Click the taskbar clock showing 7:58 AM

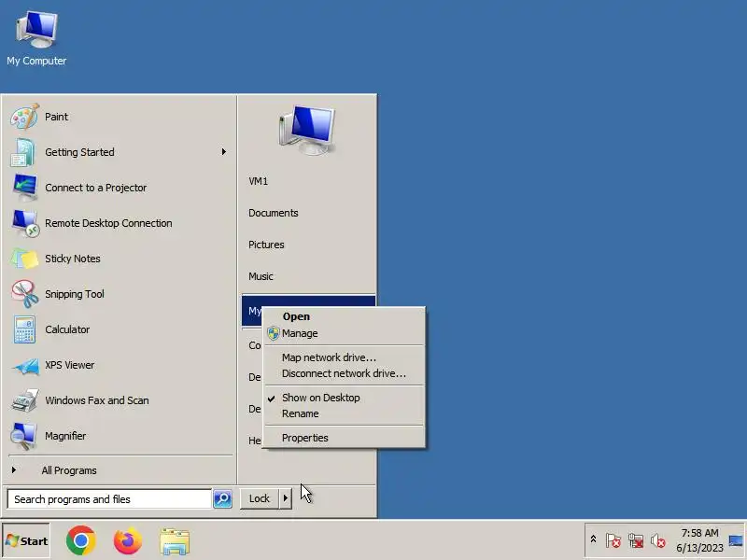tap(699, 540)
